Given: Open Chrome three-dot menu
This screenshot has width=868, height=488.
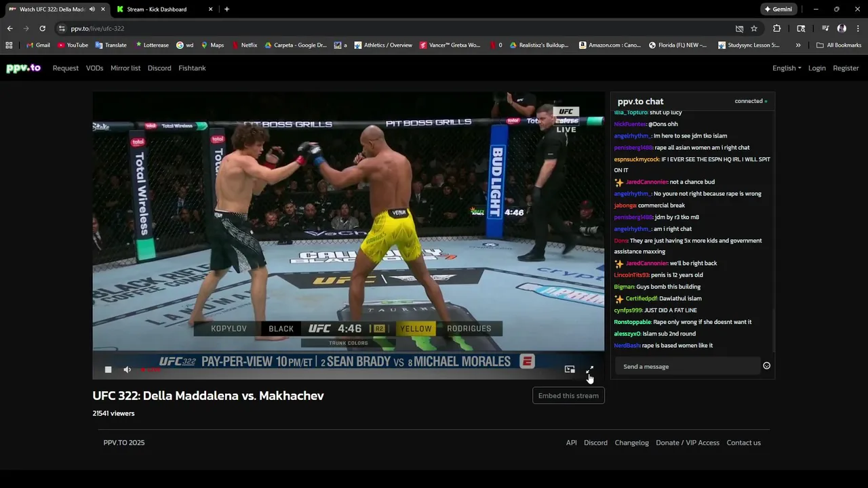Looking at the screenshot, I should coord(859,28).
